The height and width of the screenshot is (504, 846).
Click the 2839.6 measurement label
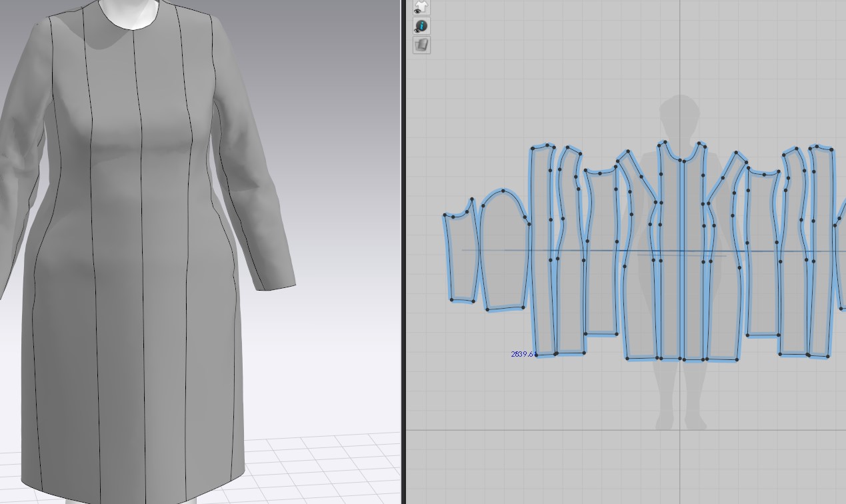(523, 354)
